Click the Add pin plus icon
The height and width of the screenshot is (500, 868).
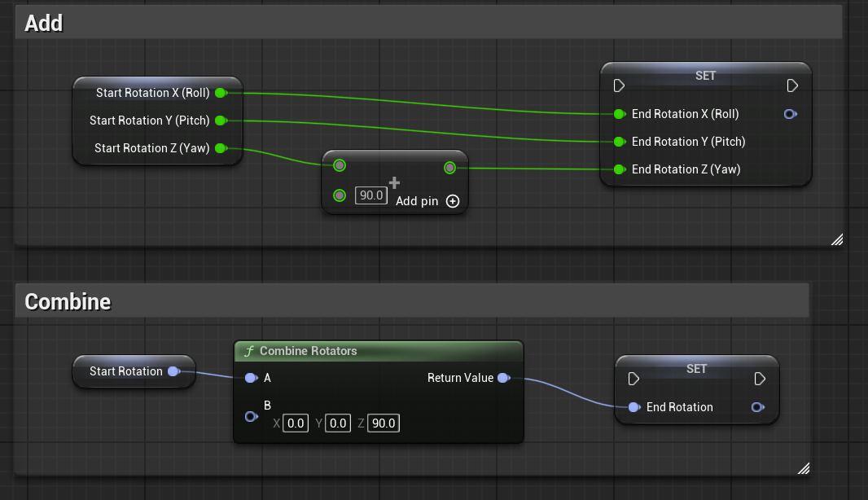tap(453, 202)
